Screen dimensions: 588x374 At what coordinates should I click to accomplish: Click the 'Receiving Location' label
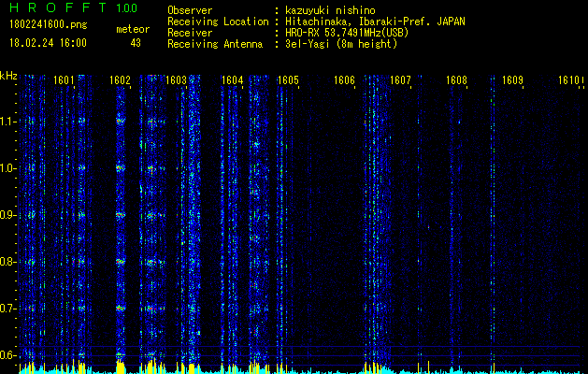click(x=218, y=22)
